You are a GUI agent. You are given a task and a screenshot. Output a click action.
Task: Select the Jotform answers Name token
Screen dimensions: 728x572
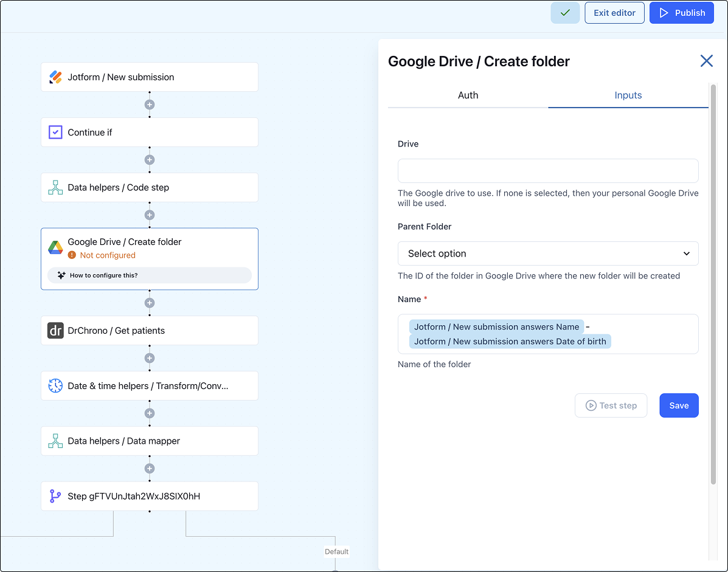pyautogui.click(x=496, y=326)
